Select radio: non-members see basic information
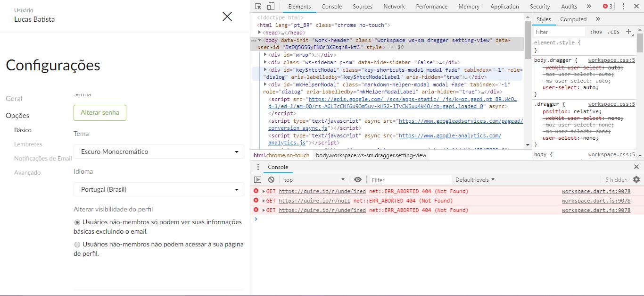Screen dimensions: 644x296 77,222
